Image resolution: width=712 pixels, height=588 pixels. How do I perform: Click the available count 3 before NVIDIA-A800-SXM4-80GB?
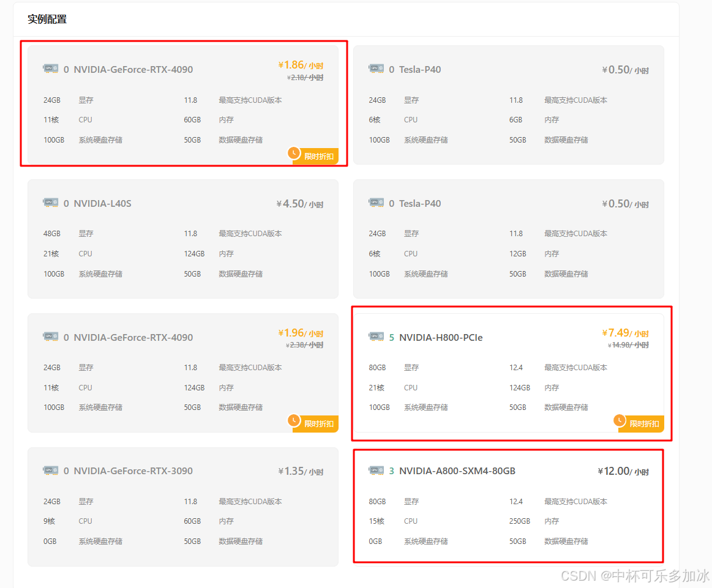click(x=391, y=471)
